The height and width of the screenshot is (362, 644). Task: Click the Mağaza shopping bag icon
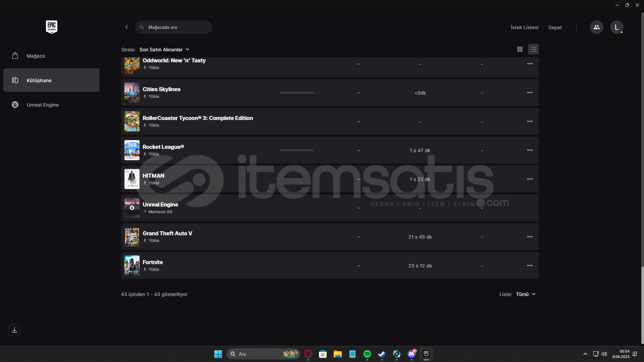click(15, 56)
